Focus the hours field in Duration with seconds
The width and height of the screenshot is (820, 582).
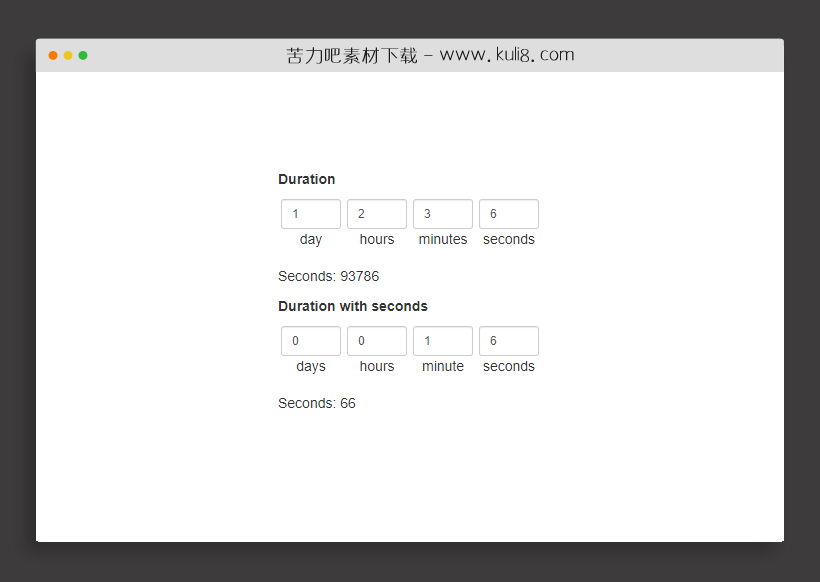point(376,341)
